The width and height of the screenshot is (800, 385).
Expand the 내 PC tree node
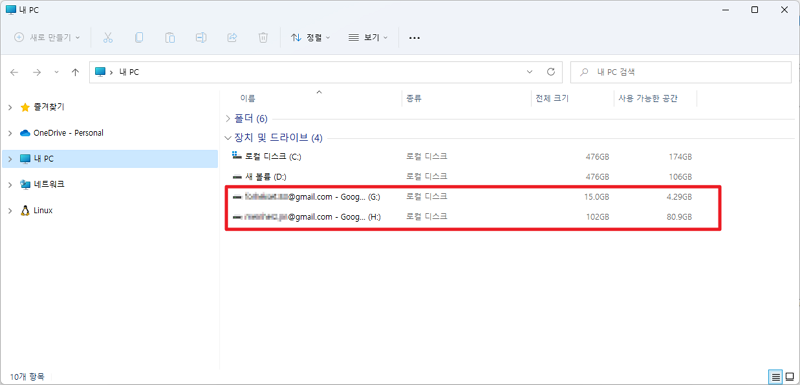[10, 159]
